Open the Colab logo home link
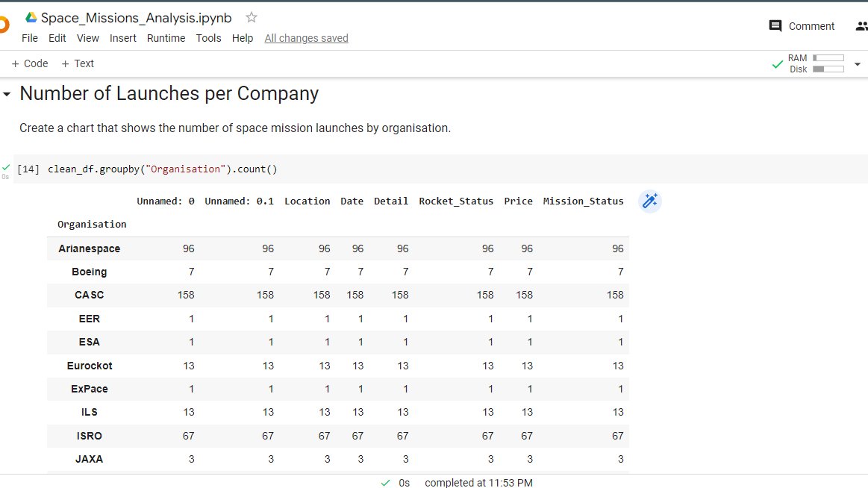 click(x=4, y=25)
